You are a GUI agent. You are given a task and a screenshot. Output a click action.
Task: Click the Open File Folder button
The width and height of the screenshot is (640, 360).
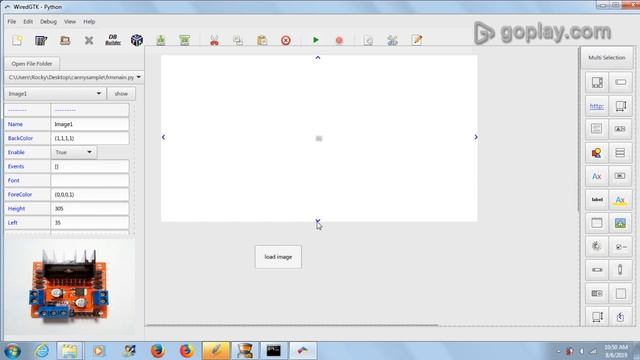pos(32,64)
